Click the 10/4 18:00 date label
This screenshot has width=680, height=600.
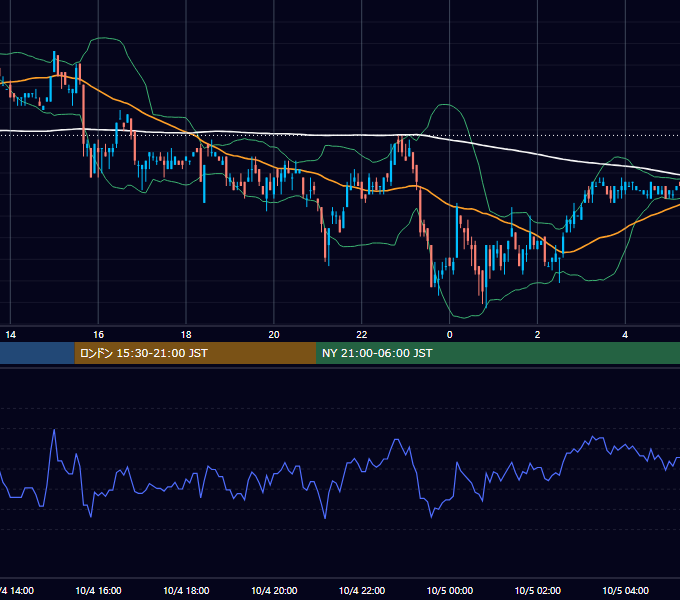point(186,590)
